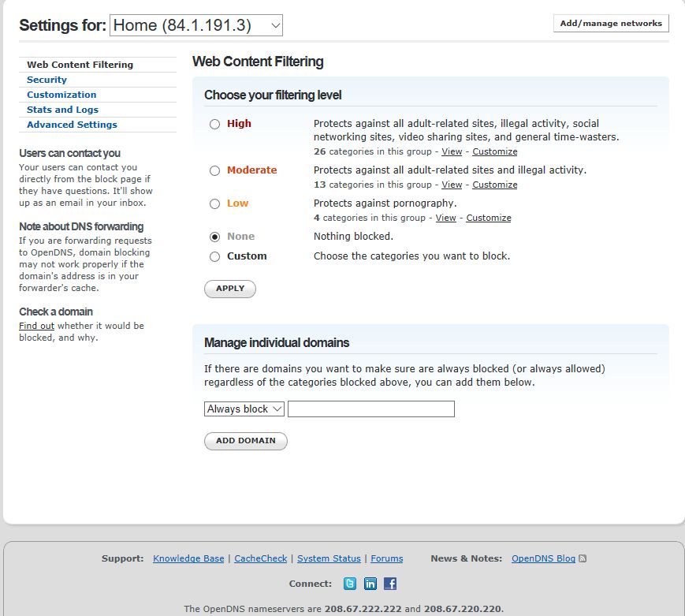The image size is (685, 616).
Task: Enable Custom filtering radio button
Action: (x=215, y=256)
